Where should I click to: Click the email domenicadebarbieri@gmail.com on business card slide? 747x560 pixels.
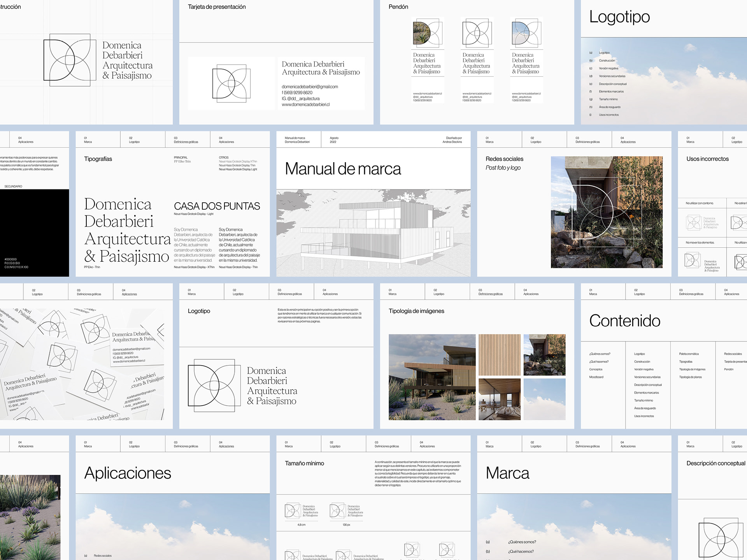(310, 87)
